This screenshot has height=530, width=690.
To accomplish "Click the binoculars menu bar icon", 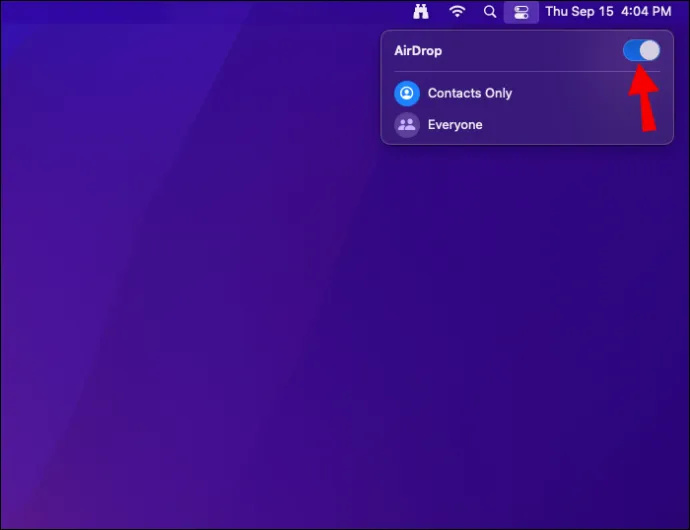I will 421,11.
